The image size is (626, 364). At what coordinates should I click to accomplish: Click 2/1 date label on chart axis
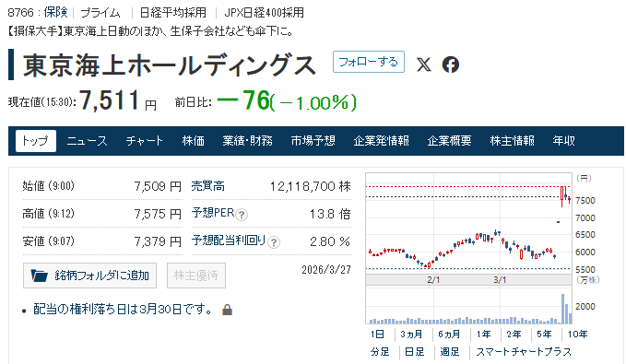(x=433, y=280)
